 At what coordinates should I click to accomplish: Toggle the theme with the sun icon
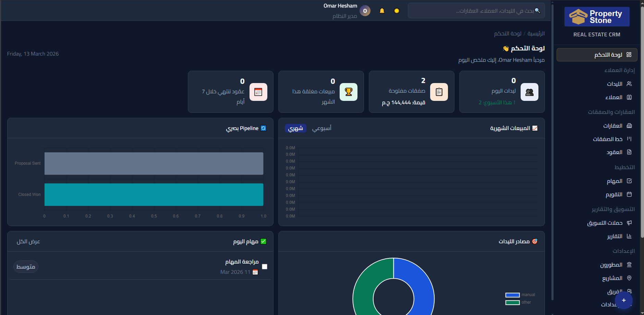point(397,11)
